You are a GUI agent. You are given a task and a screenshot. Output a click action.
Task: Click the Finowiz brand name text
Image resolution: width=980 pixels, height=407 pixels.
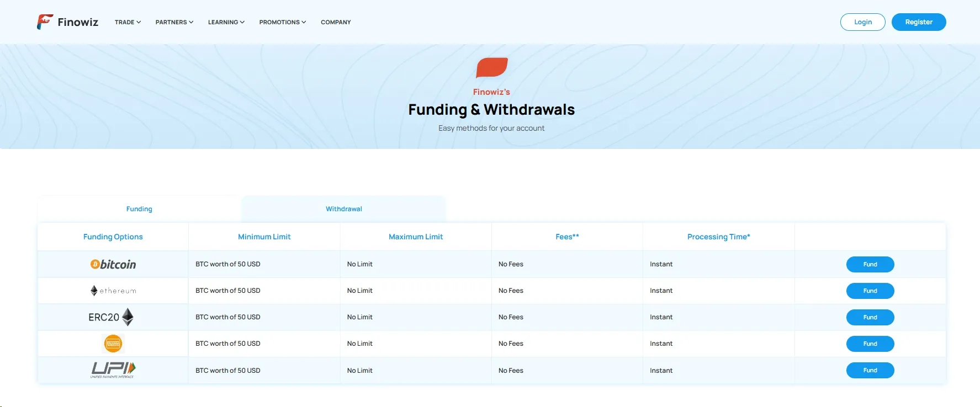point(78,22)
